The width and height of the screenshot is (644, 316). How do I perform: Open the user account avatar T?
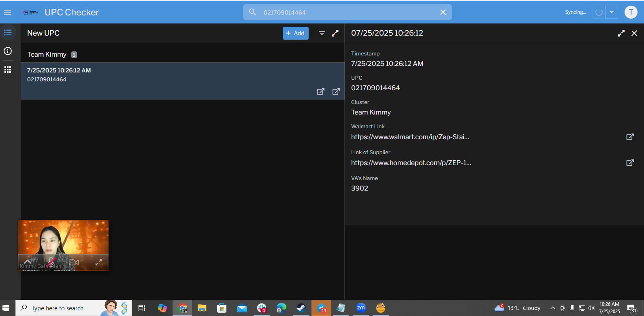[631, 12]
